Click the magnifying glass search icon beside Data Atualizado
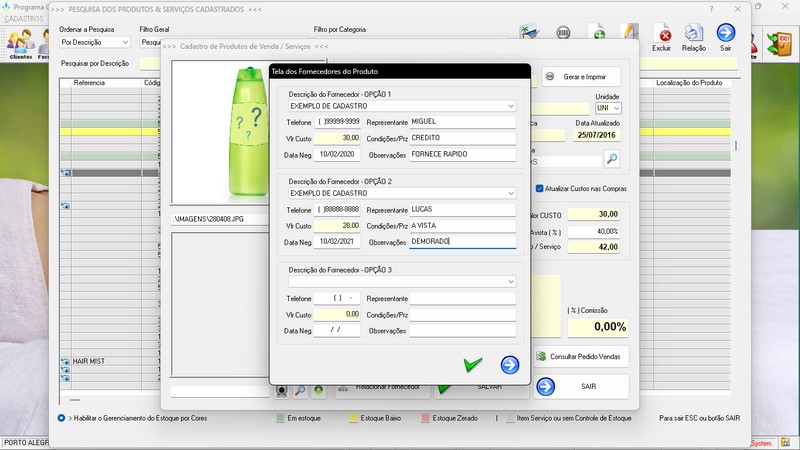The width and height of the screenshot is (800, 450). 611,159
